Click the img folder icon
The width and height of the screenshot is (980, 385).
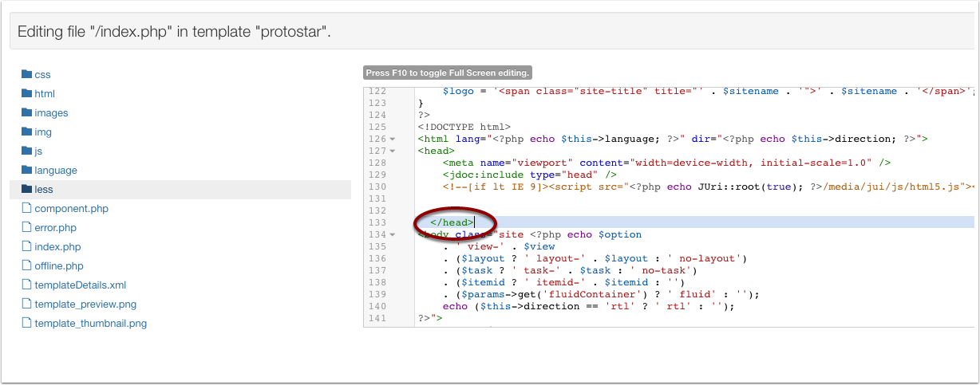[26, 132]
